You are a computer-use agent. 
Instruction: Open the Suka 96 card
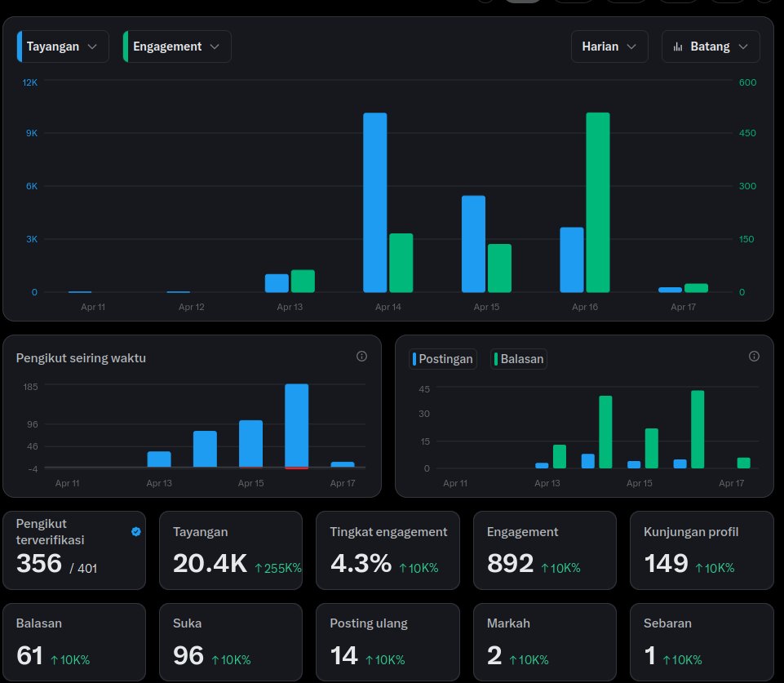pos(231,642)
